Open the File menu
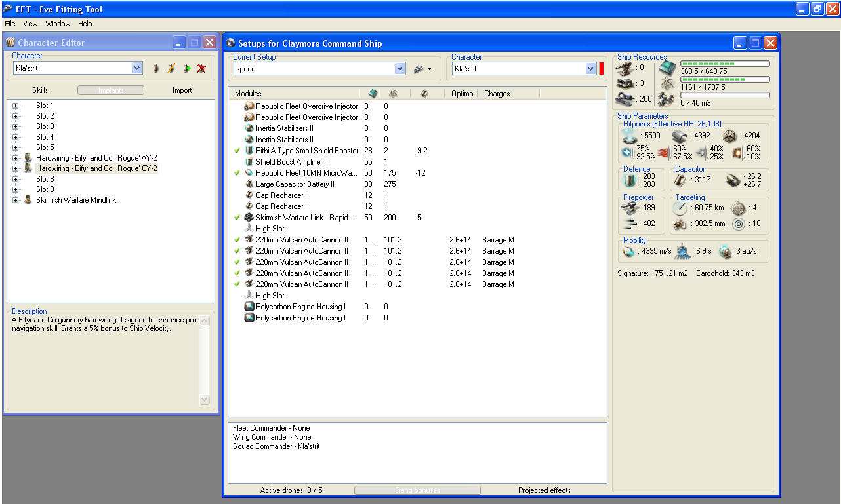This screenshot has width=841, height=504. (10, 24)
